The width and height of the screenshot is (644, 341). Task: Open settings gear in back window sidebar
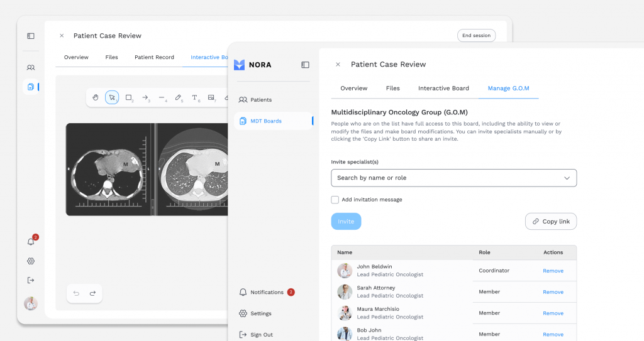[x=31, y=261]
